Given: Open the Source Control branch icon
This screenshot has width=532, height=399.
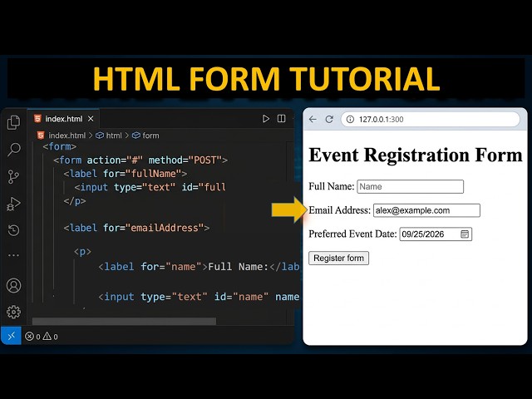Looking at the screenshot, I should coord(13,177).
